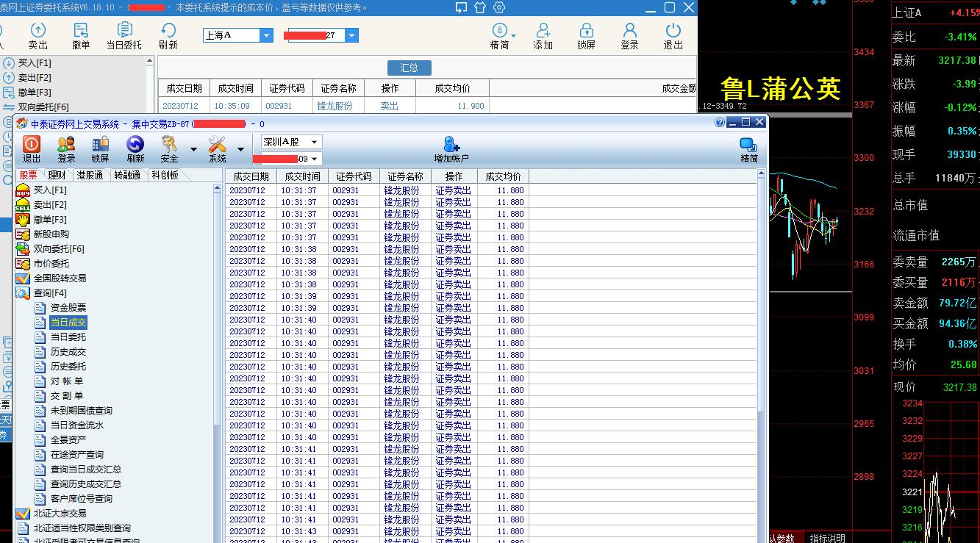Viewport: 980px width, 543px height.
Task: Open the 安全 dropdown arrow
Action: tap(193, 149)
